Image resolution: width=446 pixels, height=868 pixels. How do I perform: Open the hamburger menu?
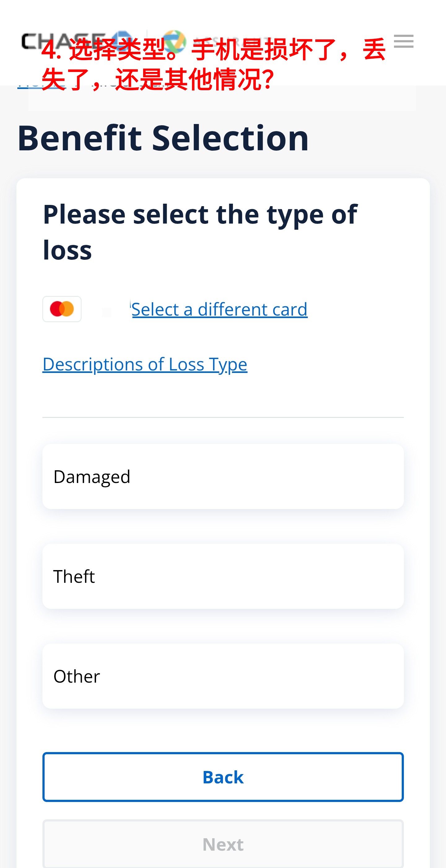(x=403, y=41)
